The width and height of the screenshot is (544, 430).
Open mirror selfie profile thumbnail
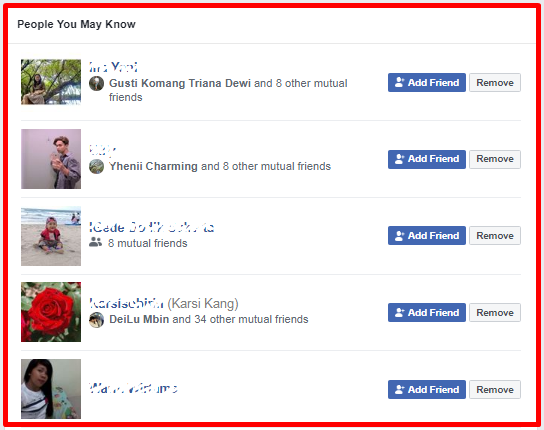[51, 159]
